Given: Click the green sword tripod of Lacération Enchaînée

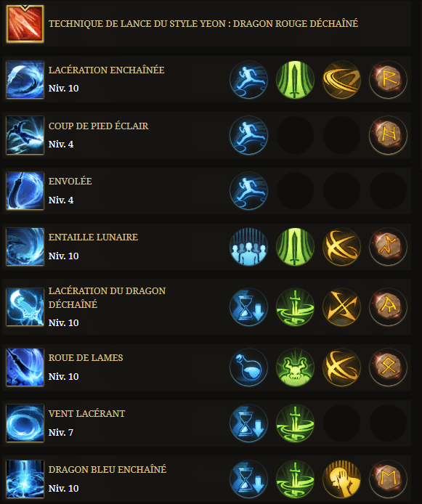Looking at the screenshot, I should coord(295,79).
